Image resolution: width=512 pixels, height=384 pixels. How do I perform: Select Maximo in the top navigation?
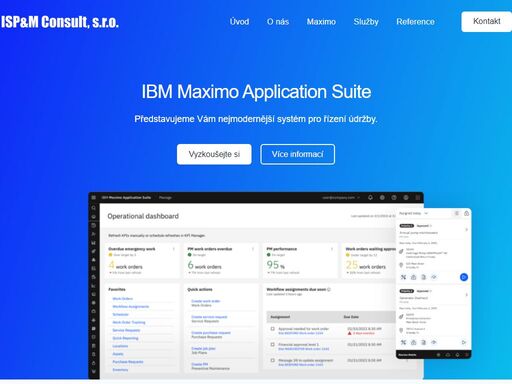[x=321, y=22]
